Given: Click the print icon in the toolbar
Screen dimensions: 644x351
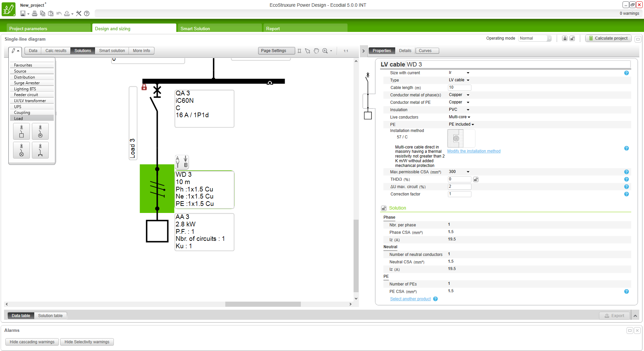Looking at the screenshot, I should (35, 13).
